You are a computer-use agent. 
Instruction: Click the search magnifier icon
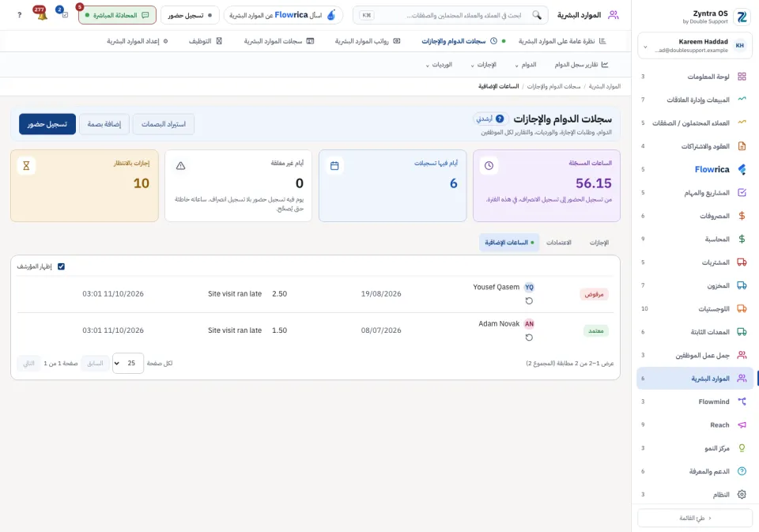click(x=537, y=15)
